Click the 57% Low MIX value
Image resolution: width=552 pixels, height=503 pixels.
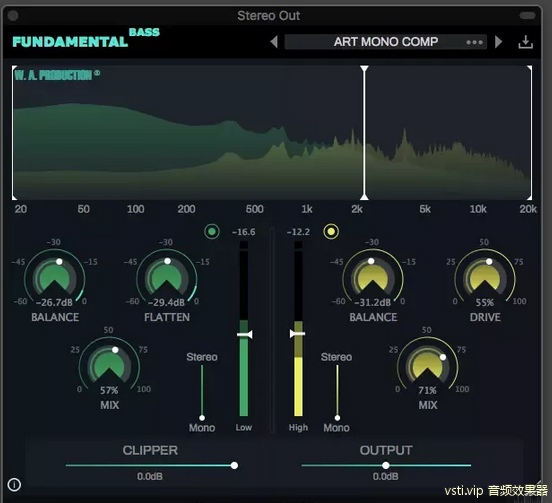[x=109, y=390]
